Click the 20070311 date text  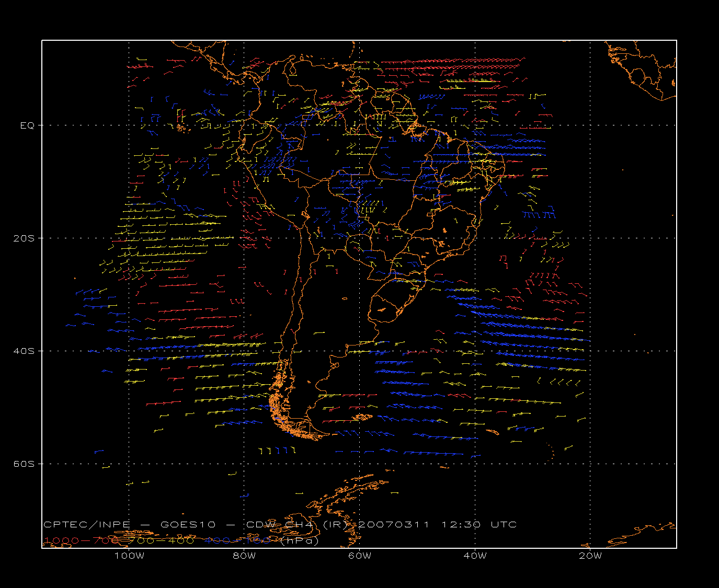tap(394, 525)
